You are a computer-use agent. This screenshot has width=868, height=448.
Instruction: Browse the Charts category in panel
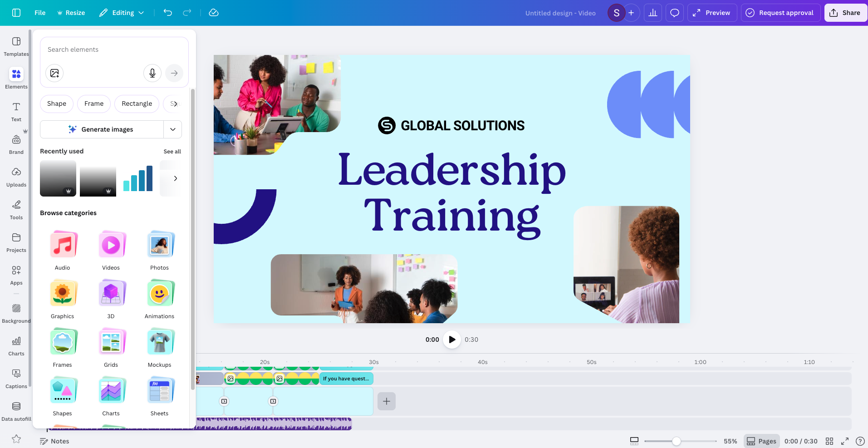click(111, 397)
